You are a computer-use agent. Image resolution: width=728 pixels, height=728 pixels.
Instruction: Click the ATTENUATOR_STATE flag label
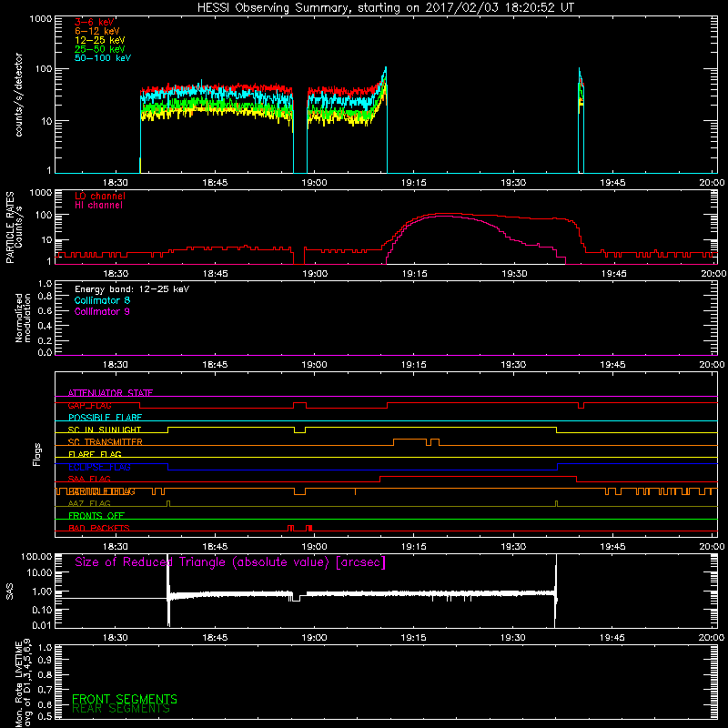coord(110,393)
